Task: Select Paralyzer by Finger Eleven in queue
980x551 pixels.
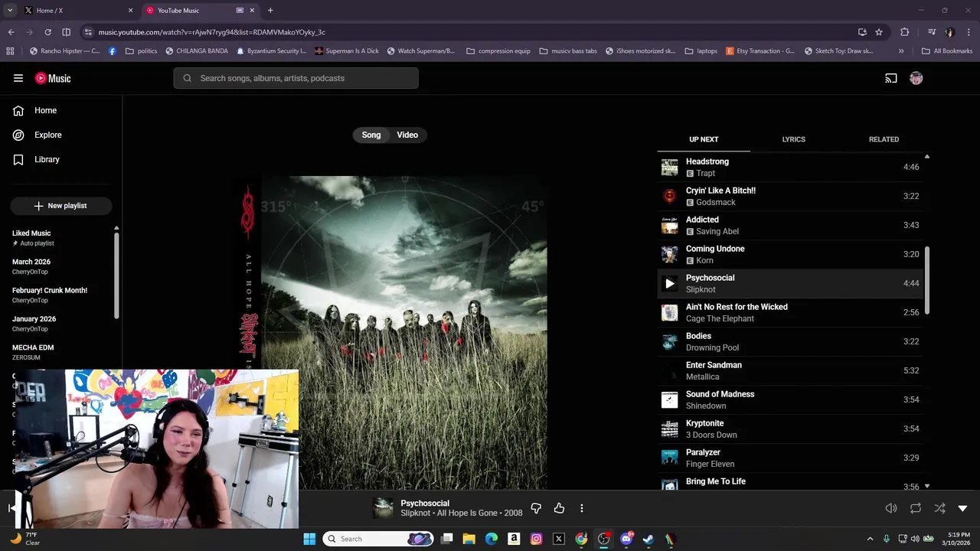Action: pyautogui.click(x=790, y=458)
